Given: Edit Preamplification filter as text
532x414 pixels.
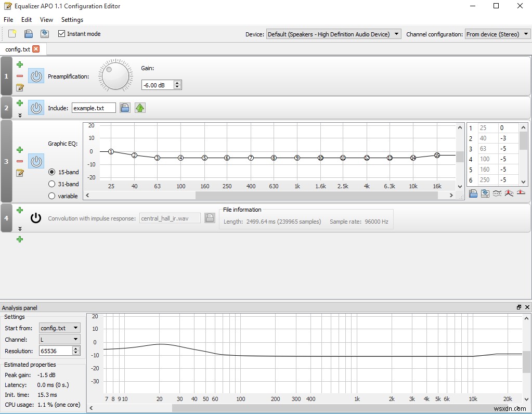Looking at the screenshot, I should point(20,87).
